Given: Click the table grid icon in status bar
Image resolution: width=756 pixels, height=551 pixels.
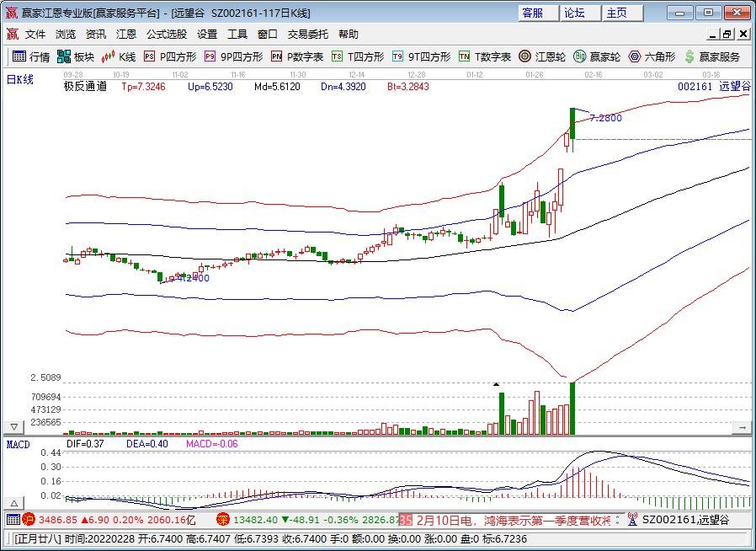Looking at the screenshot, I should 13,519.
